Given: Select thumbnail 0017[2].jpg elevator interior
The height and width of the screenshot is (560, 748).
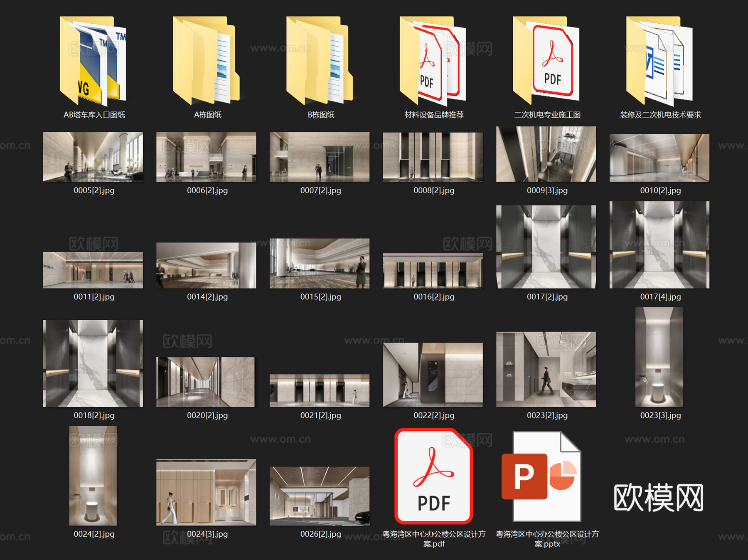Looking at the screenshot, I should (546, 247).
